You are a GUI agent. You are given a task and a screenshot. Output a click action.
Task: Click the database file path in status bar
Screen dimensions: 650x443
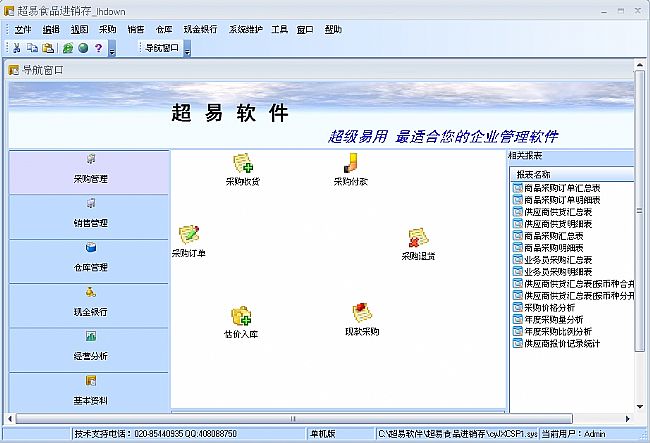point(458,434)
